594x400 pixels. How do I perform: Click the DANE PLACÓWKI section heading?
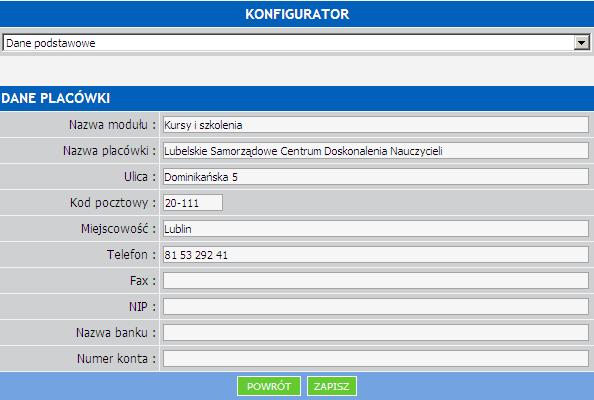coord(56,98)
